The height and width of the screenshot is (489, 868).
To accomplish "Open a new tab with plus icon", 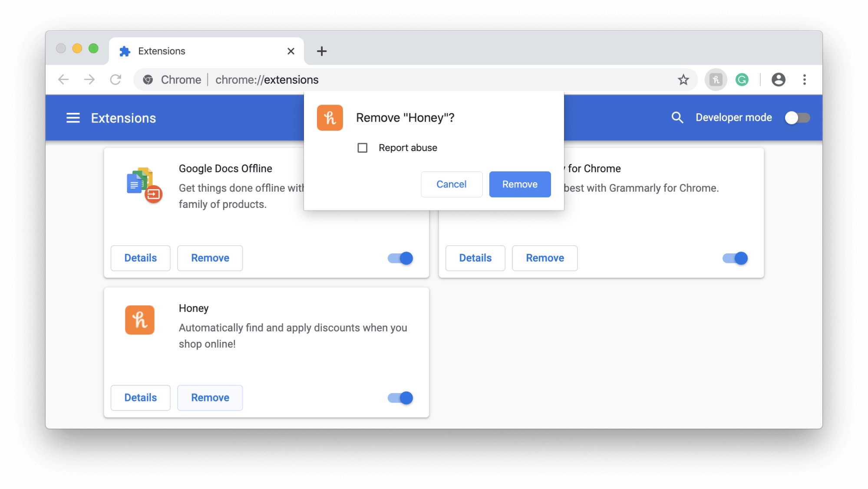I will pyautogui.click(x=321, y=51).
